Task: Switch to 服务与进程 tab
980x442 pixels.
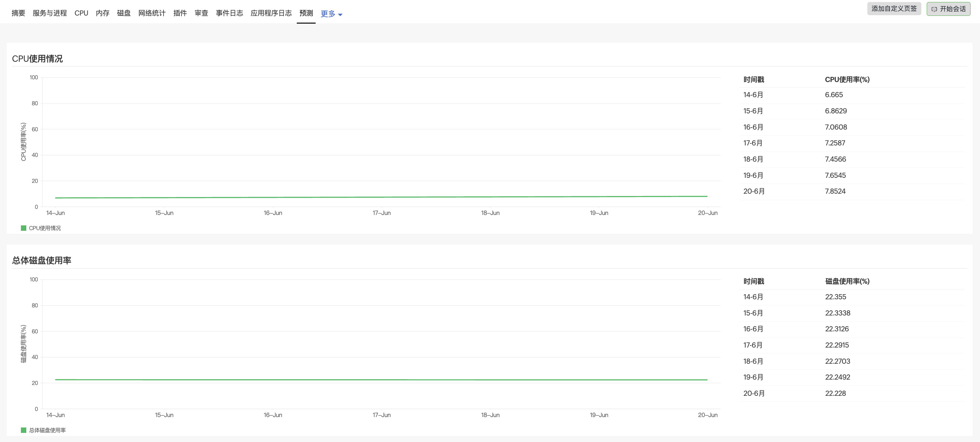Action: pyautogui.click(x=50, y=13)
